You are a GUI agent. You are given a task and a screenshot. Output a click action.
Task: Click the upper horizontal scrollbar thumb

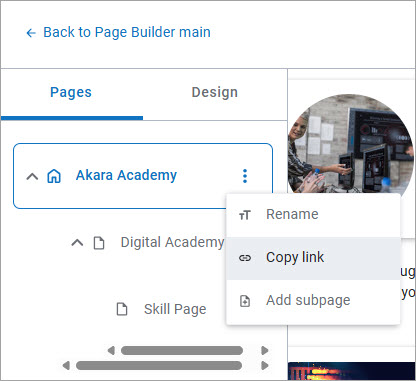182,350
